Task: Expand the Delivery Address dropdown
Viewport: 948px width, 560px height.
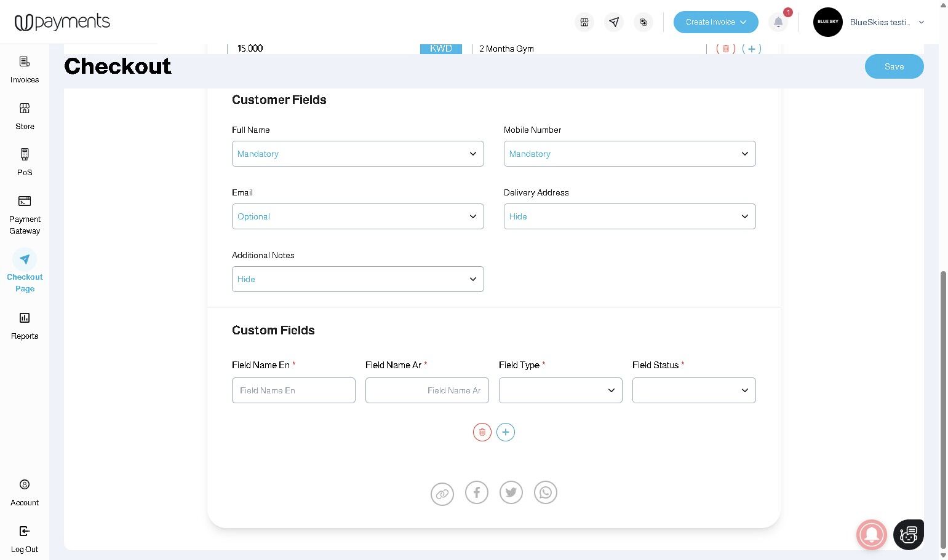Action: [x=630, y=216]
